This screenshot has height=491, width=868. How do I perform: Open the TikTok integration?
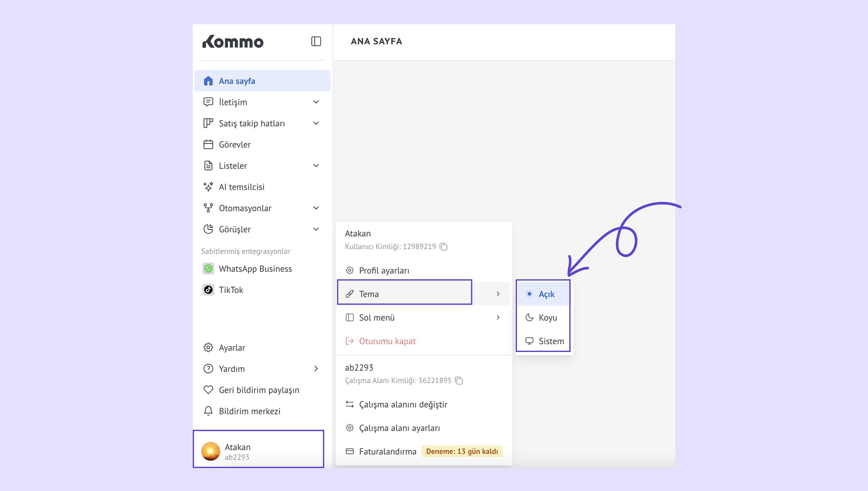pos(231,290)
